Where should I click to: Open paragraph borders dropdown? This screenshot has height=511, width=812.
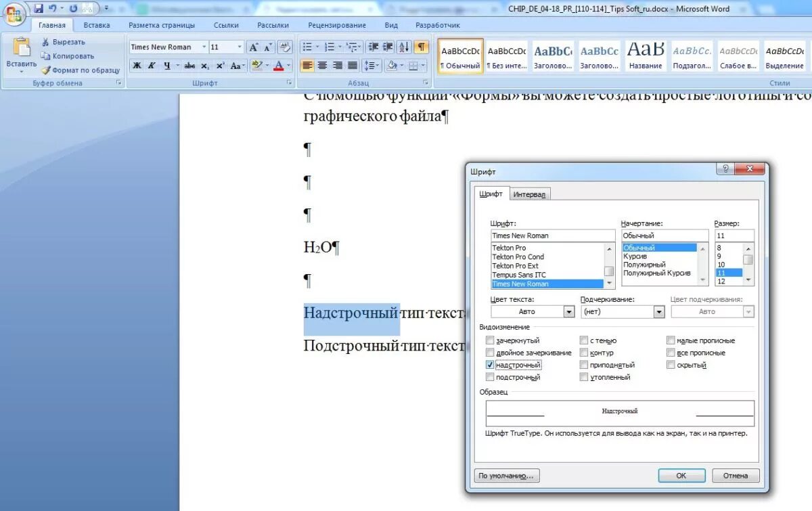tap(424, 66)
